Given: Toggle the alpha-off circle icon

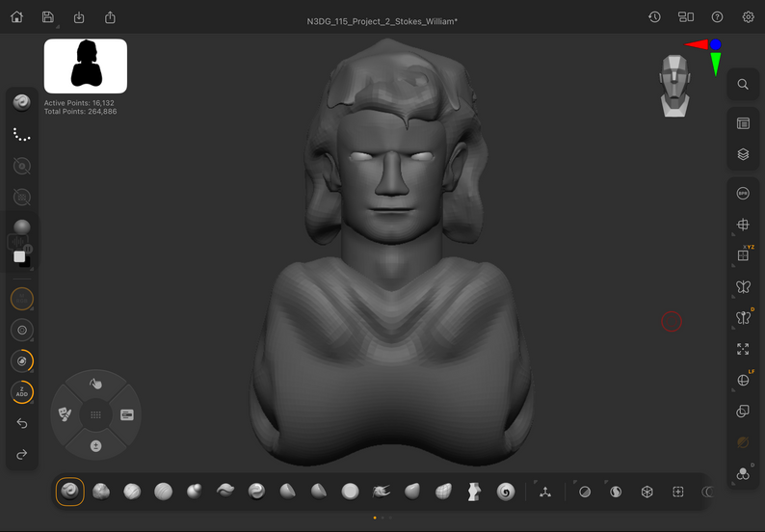Looking at the screenshot, I should coord(22,166).
